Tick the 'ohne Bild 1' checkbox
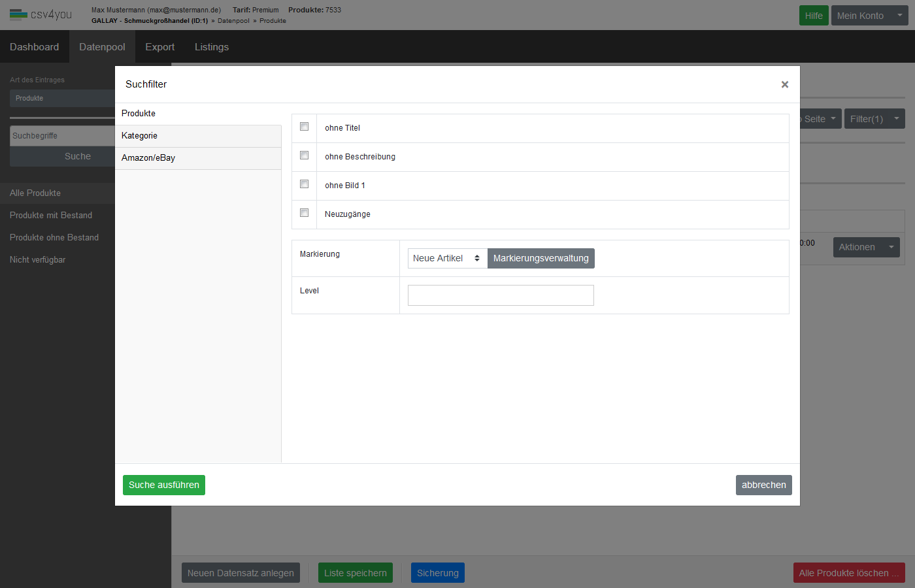This screenshot has height=588, width=915. [304, 184]
